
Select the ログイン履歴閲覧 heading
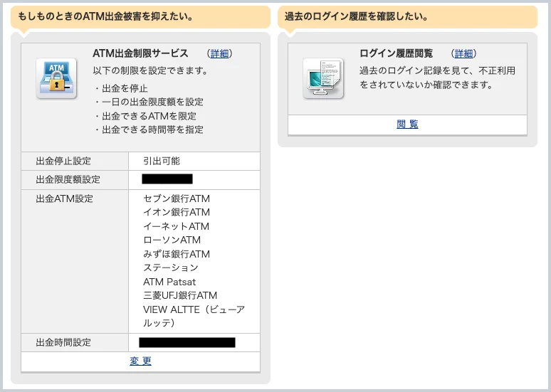click(396, 53)
